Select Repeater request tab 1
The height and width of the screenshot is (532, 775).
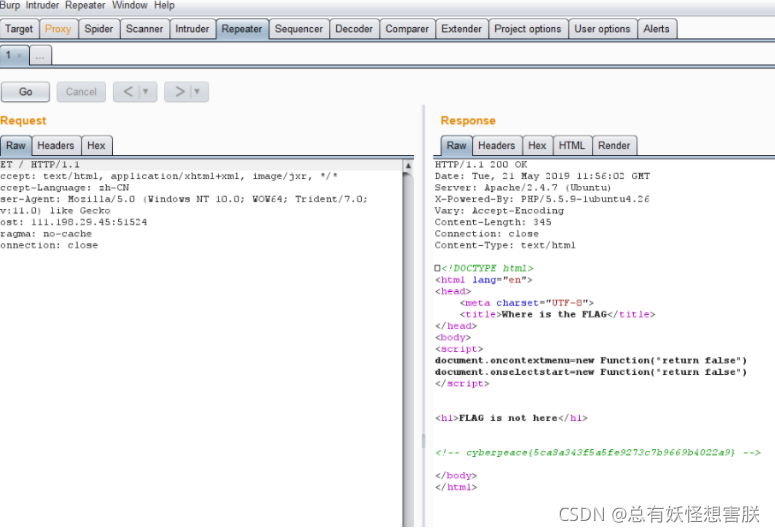9,55
